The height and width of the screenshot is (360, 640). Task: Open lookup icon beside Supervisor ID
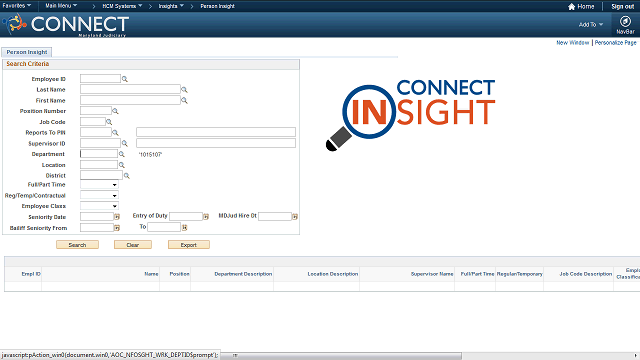(124, 144)
